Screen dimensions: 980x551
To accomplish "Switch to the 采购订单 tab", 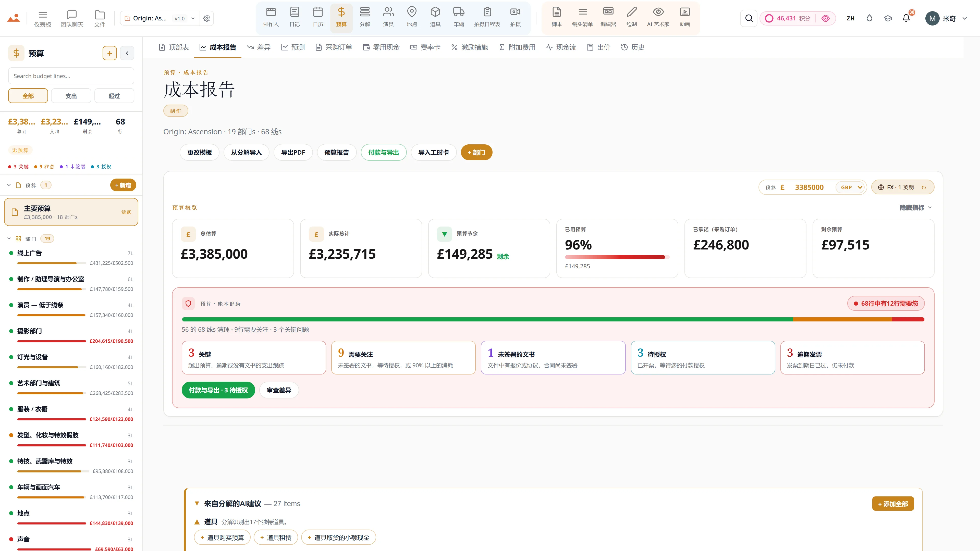I will (x=334, y=47).
